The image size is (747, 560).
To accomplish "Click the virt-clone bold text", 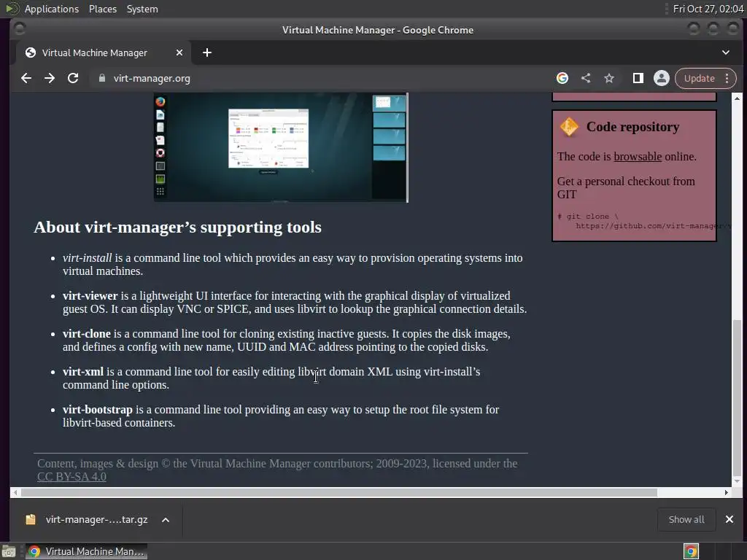I will pos(87,334).
